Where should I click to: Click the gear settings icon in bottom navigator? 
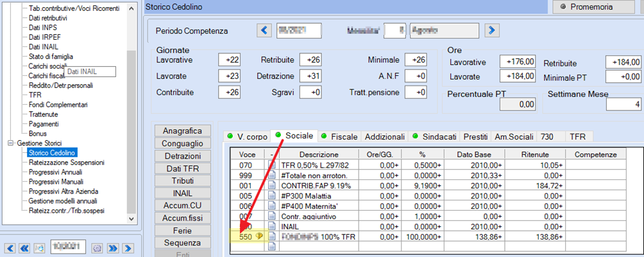coord(97,248)
